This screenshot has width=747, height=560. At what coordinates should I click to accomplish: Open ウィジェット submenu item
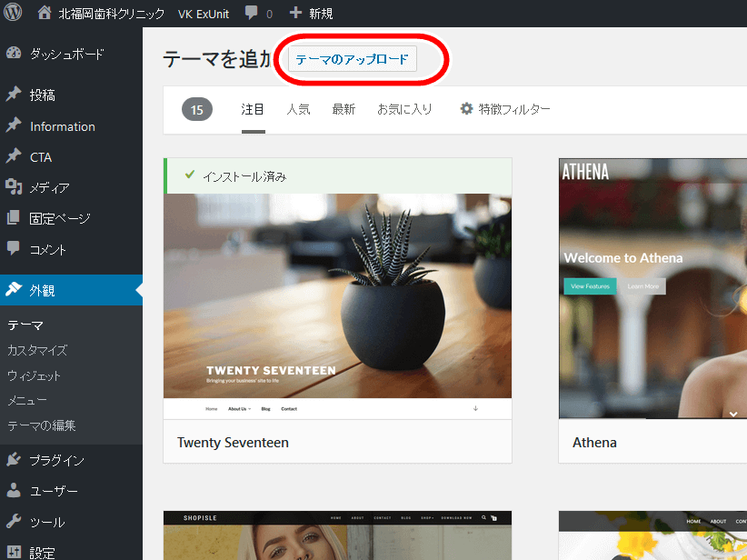pos(35,375)
